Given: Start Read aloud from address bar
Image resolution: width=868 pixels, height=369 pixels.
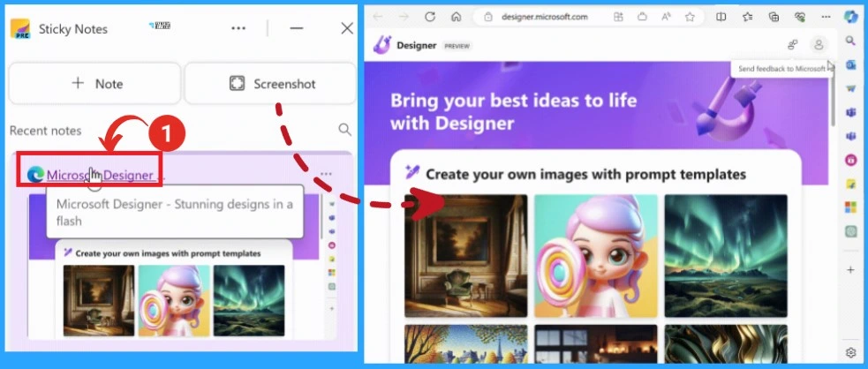Looking at the screenshot, I should (666, 17).
